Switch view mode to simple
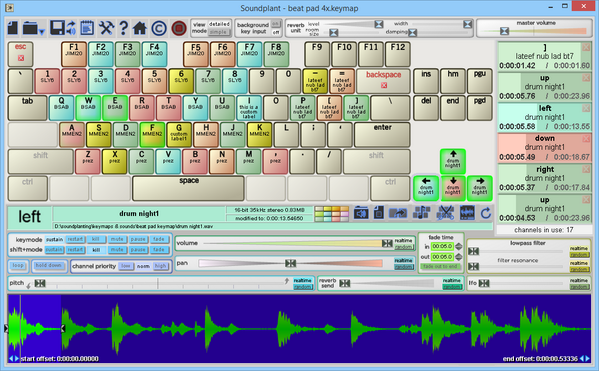The height and width of the screenshot is (371, 599). click(x=219, y=32)
